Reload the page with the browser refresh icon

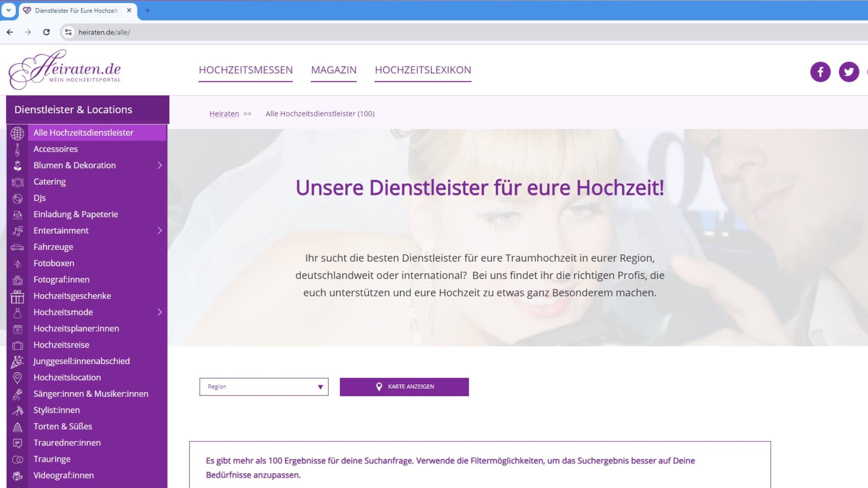46,32
